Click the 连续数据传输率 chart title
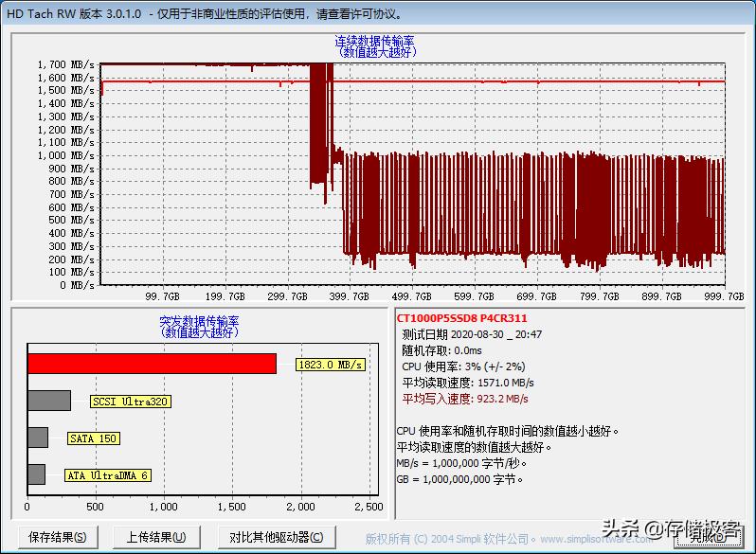Viewport: 756px width, 554px height. [374, 42]
